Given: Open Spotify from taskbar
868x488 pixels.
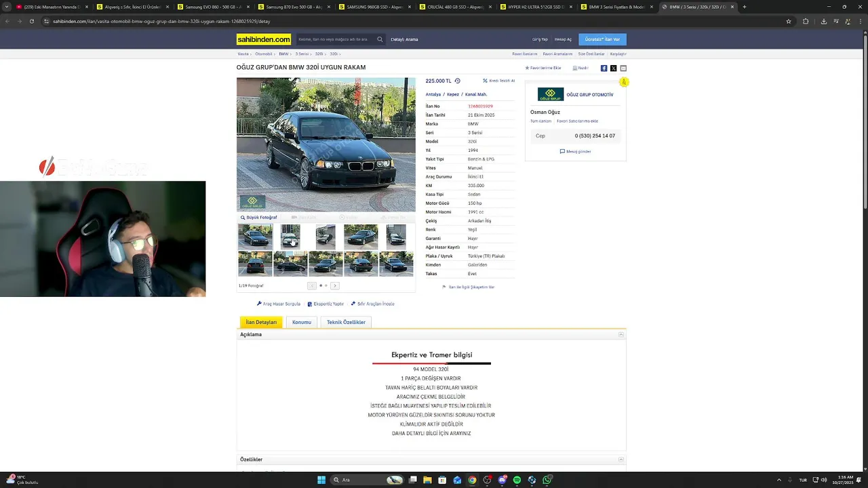Looking at the screenshot, I should [517, 480].
